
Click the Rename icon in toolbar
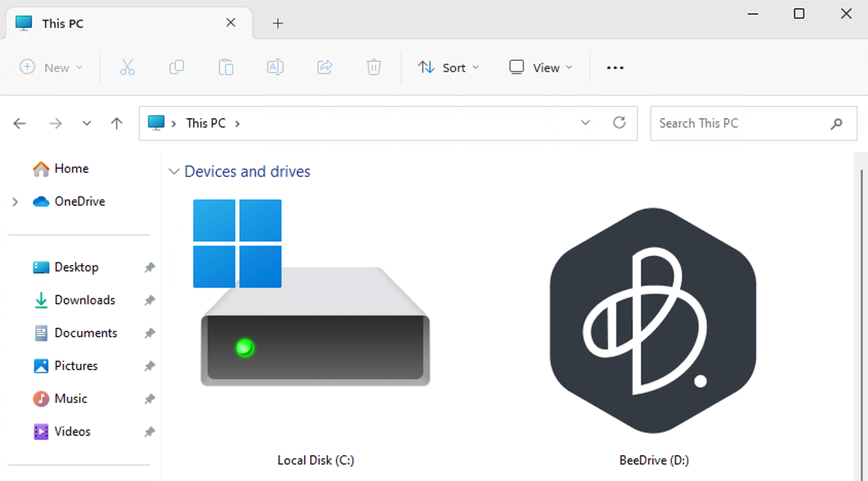point(275,67)
